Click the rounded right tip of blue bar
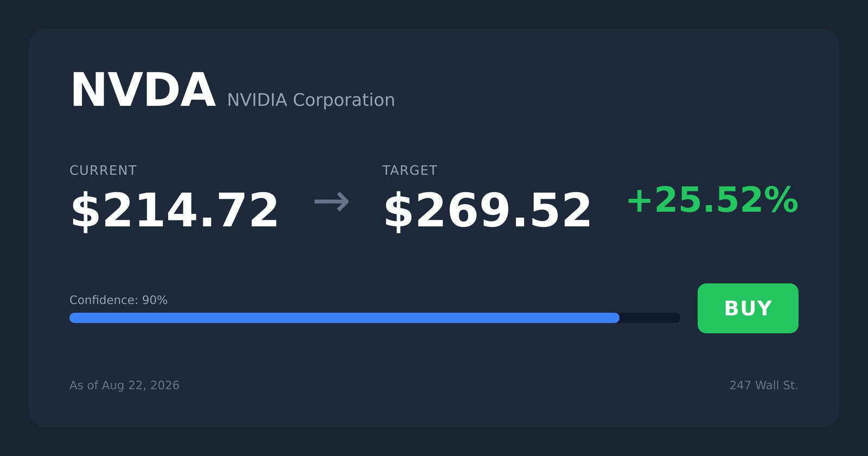Image resolution: width=868 pixels, height=456 pixels. [615, 318]
